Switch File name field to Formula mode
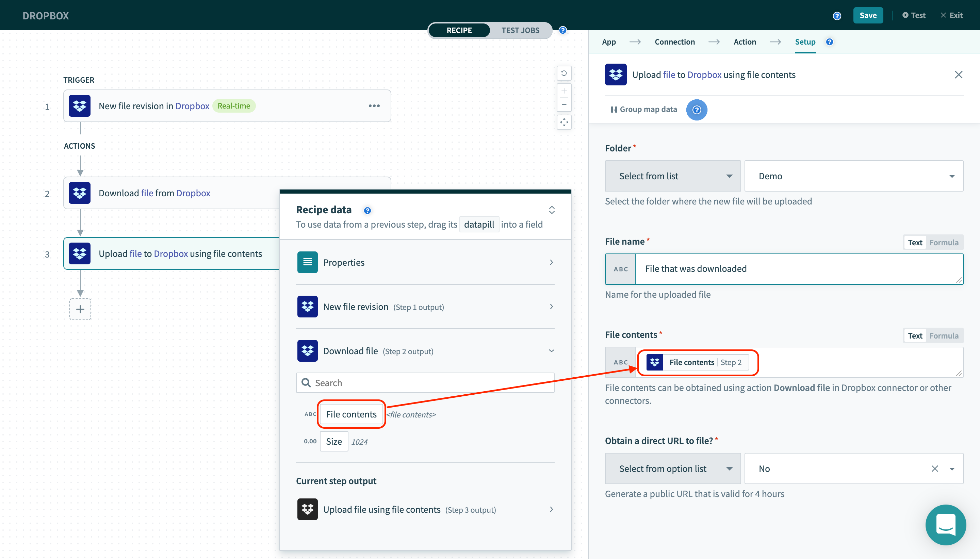The height and width of the screenshot is (559, 980). [x=944, y=242]
